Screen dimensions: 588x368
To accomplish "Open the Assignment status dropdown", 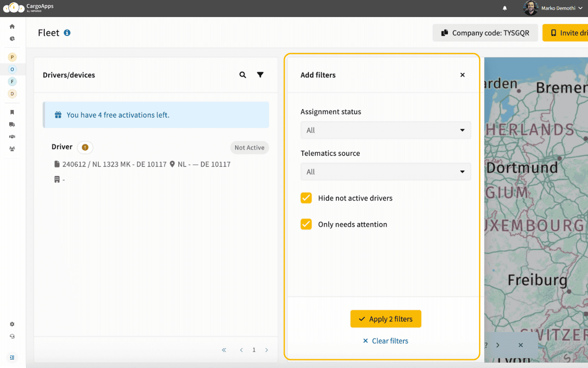I will pyautogui.click(x=385, y=130).
